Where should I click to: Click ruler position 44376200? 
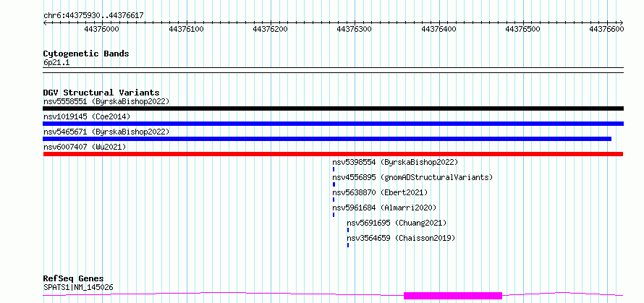pyautogui.click(x=270, y=30)
